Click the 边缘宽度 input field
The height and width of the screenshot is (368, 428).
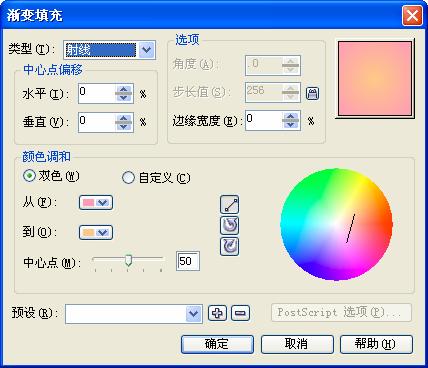[x=264, y=121]
